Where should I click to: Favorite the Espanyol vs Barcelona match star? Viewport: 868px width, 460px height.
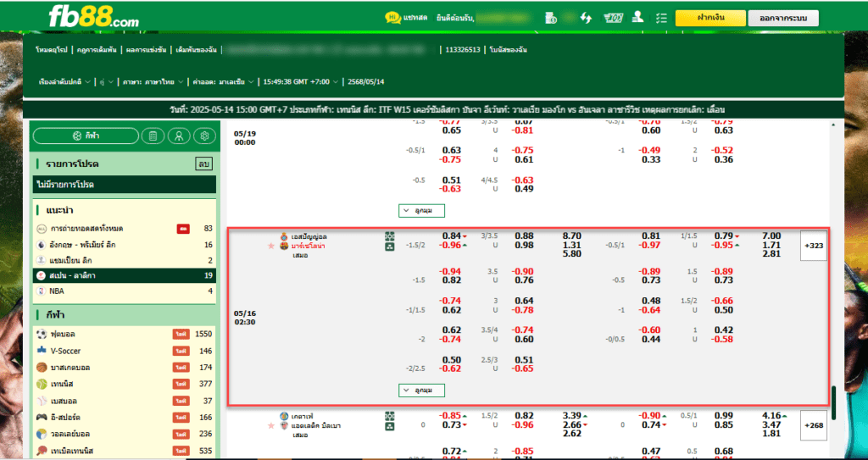pyautogui.click(x=271, y=246)
